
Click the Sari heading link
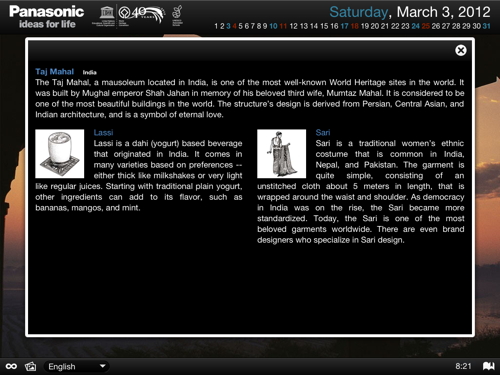click(x=323, y=133)
